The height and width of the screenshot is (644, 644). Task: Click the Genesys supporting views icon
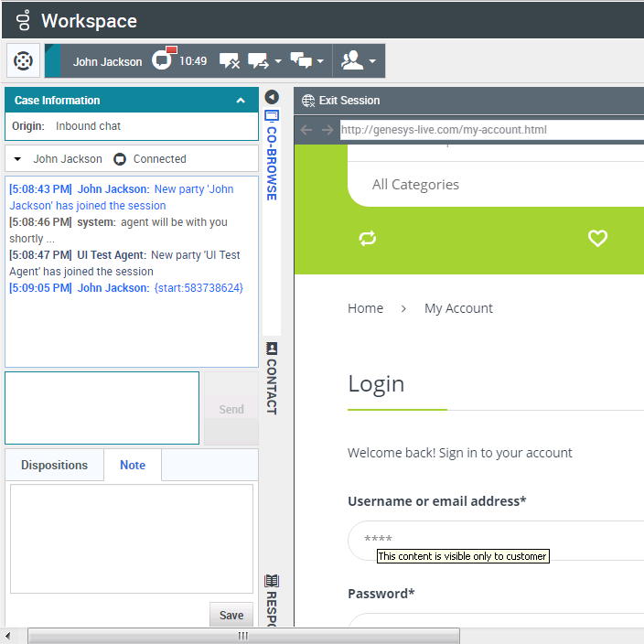(x=23, y=61)
